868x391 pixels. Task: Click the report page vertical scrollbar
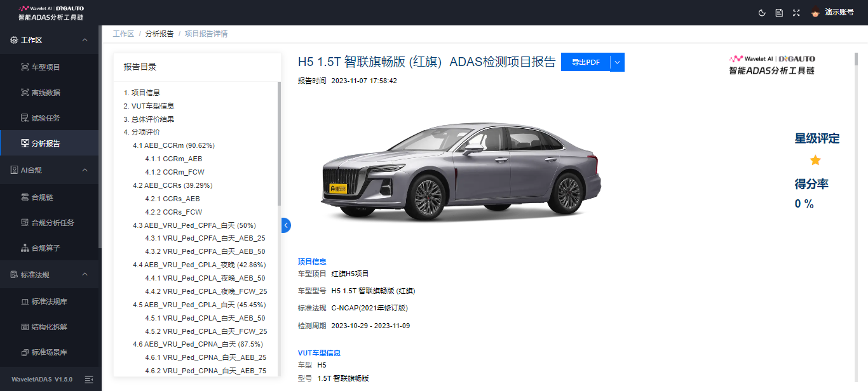pos(855,59)
